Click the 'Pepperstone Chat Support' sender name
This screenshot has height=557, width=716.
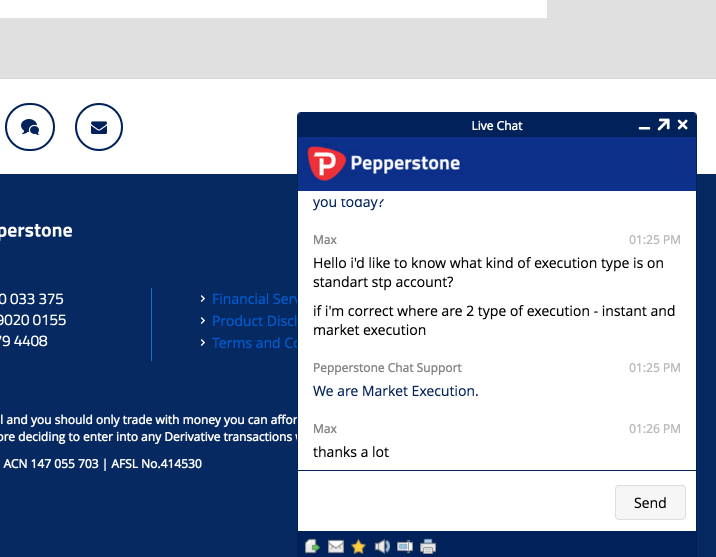(387, 368)
